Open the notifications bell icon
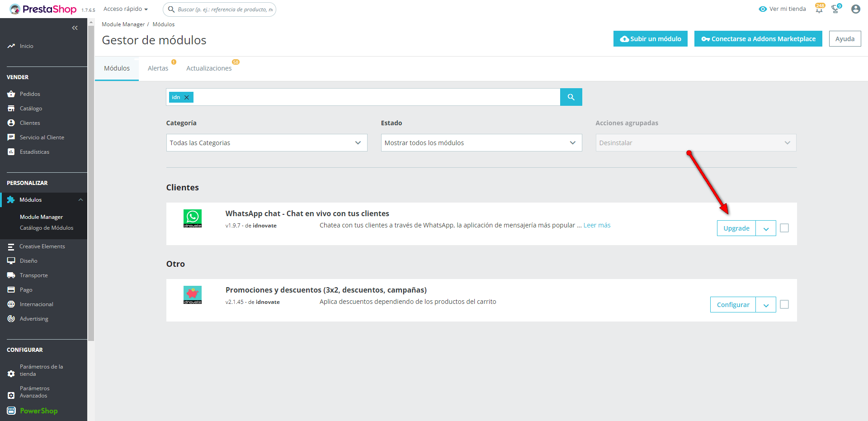Screen dimensions: 868x421 (819, 9)
